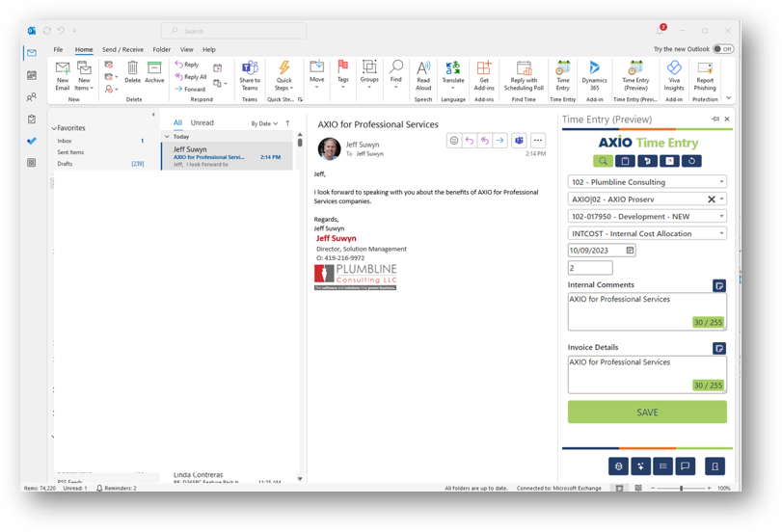782x532 pixels.
Task: Click in the Internal Comments text box
Action: 647,311
